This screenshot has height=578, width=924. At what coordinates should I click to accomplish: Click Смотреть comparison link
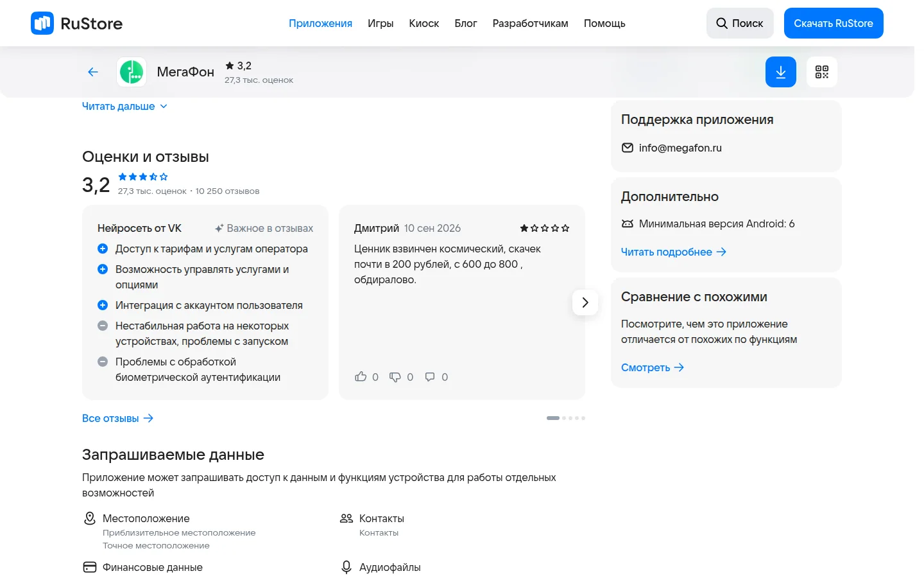click(653, 367)
